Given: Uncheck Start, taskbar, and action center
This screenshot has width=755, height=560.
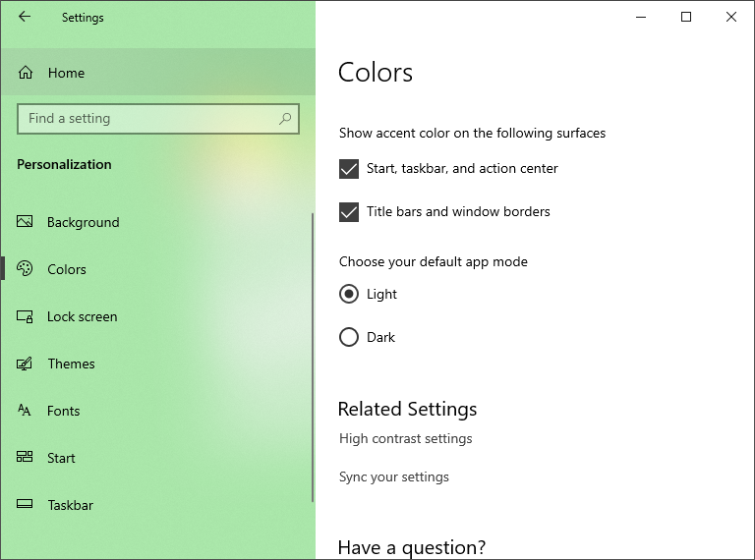Looking at the screenshot, I should click(349, 169).
